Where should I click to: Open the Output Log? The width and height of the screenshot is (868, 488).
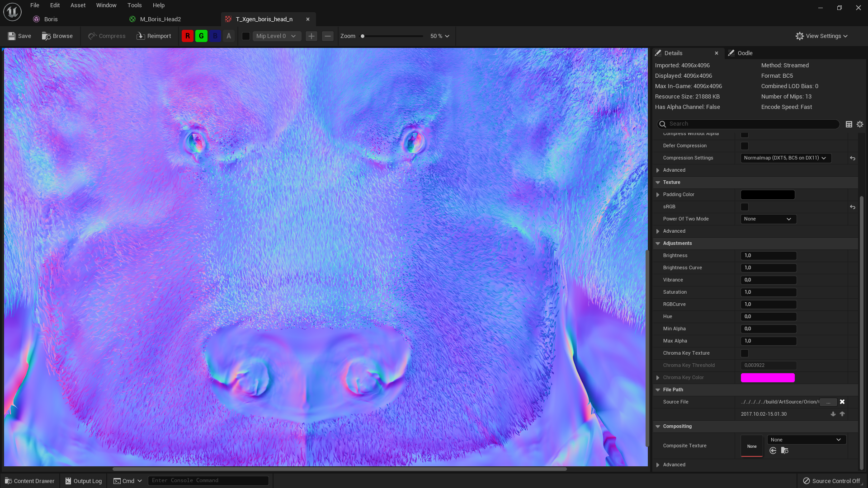(x=84, y=481)
